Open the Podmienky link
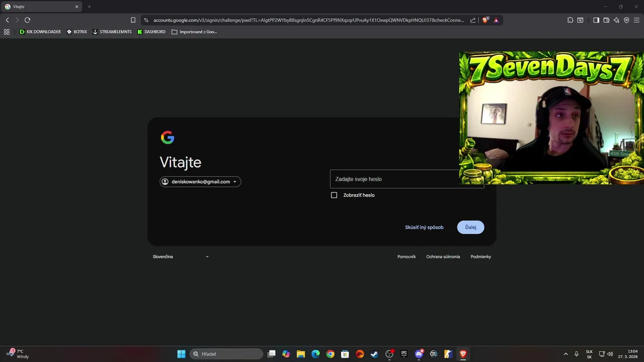 (x=480, y=256)
